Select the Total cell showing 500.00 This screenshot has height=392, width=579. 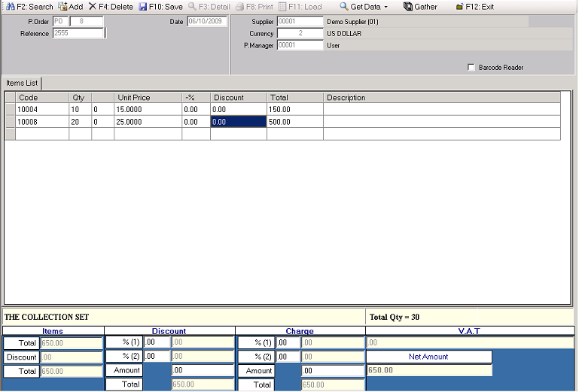click(294, 122)
